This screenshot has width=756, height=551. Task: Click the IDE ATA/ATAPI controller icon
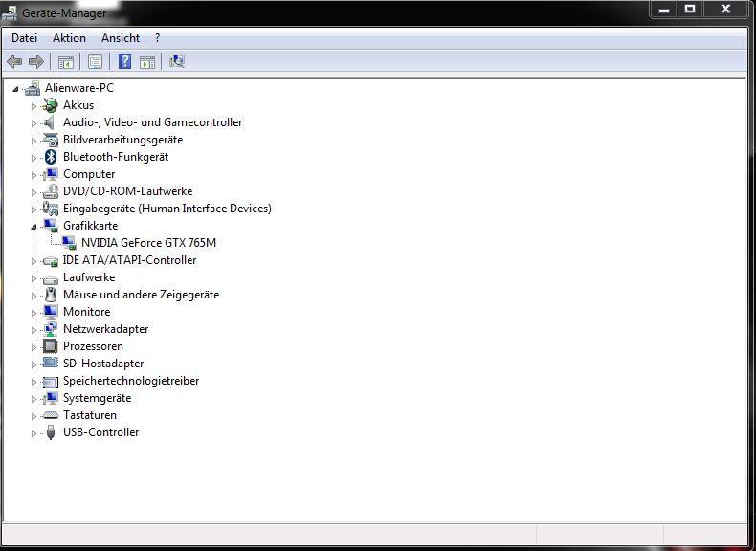click(x=50, y=261)
